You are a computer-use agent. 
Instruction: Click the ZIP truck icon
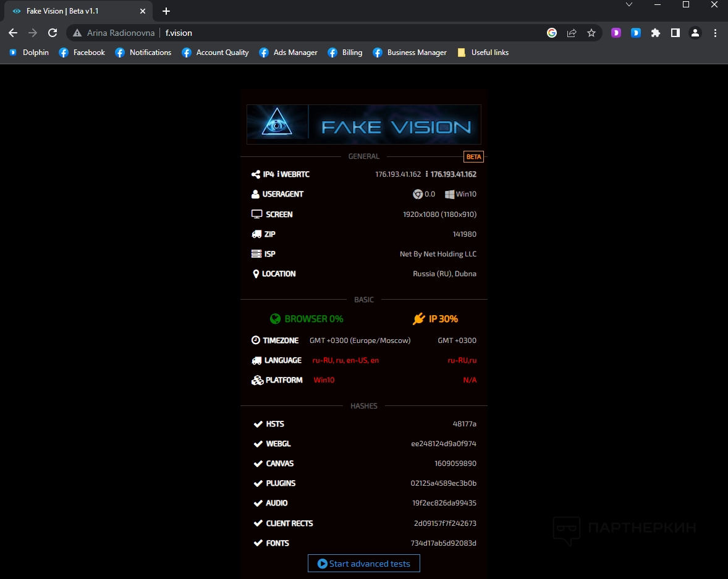coord(256,234)
